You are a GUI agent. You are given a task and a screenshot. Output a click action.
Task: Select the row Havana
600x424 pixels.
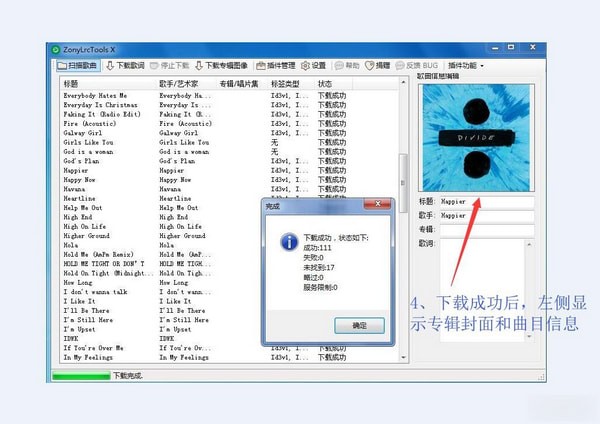coord(230,189)
